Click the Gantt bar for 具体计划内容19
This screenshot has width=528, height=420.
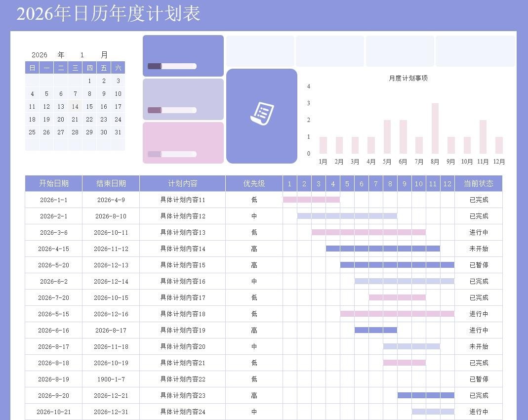376,330
